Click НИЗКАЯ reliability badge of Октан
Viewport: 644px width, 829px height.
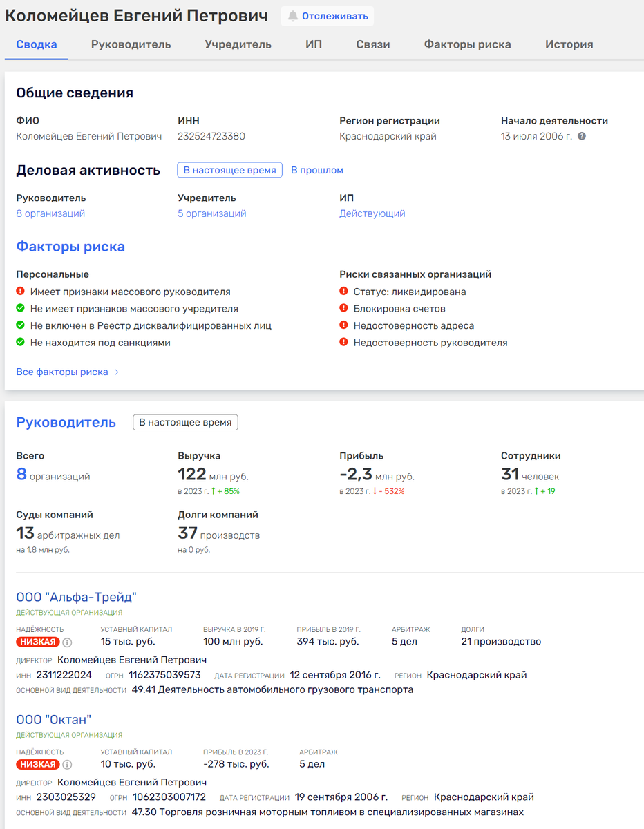click(x=37, y=764)
